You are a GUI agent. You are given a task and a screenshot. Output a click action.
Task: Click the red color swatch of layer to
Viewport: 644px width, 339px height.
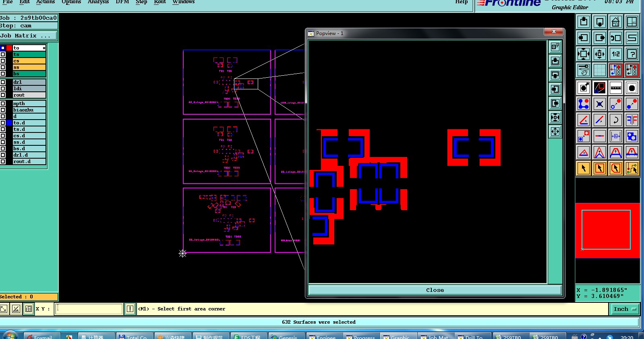pos(9,48)
